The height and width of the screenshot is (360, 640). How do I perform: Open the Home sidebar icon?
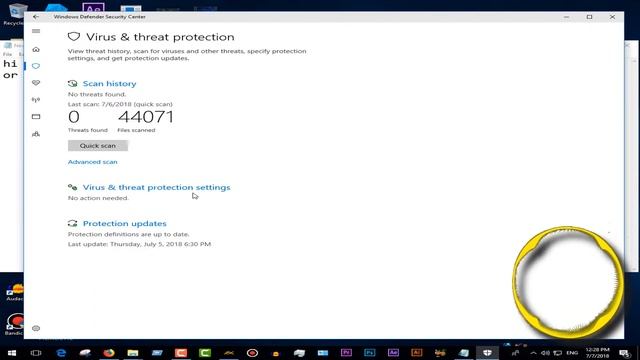click(36, 49)
